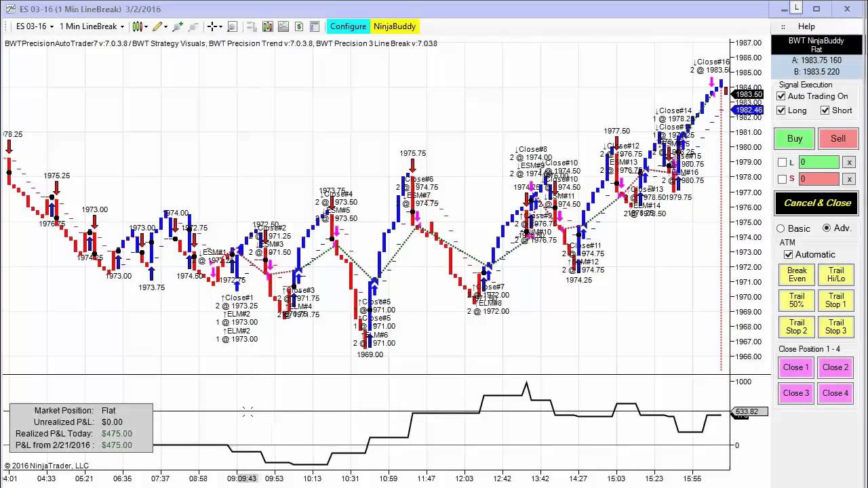This screenshot has width=868, height=488.
Task: Click the red Sell button
Action: point(838,138)
